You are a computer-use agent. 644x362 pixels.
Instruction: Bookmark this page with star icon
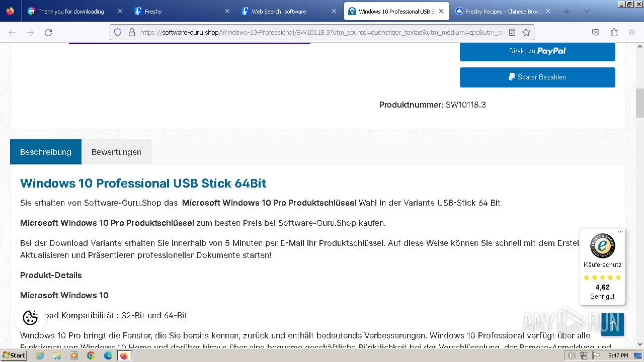(x=526, y=32)
